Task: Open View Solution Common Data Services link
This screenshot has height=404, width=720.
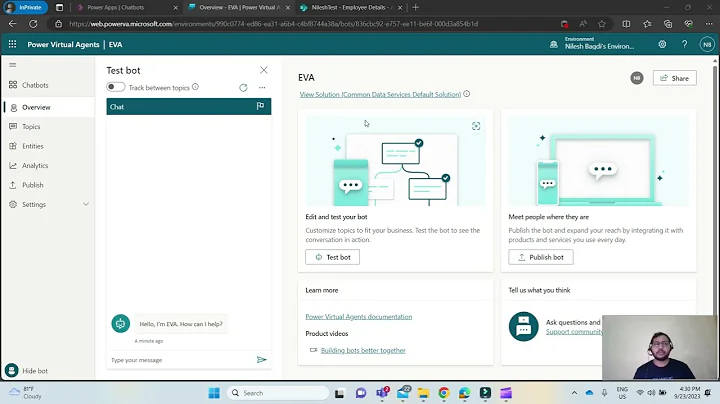Action: click(380, 94)
